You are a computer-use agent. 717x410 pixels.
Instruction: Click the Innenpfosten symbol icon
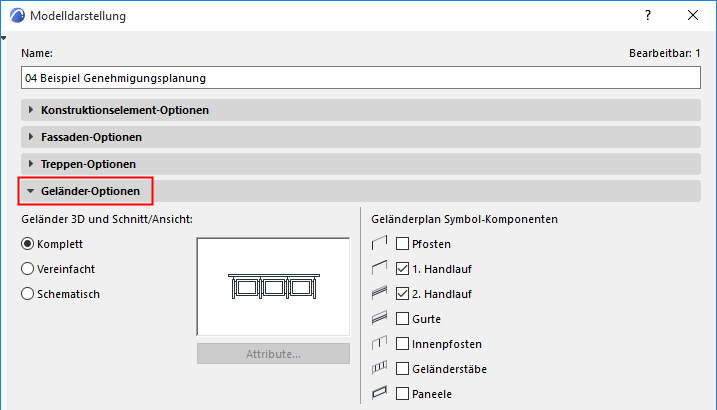[x=379, y=344]
